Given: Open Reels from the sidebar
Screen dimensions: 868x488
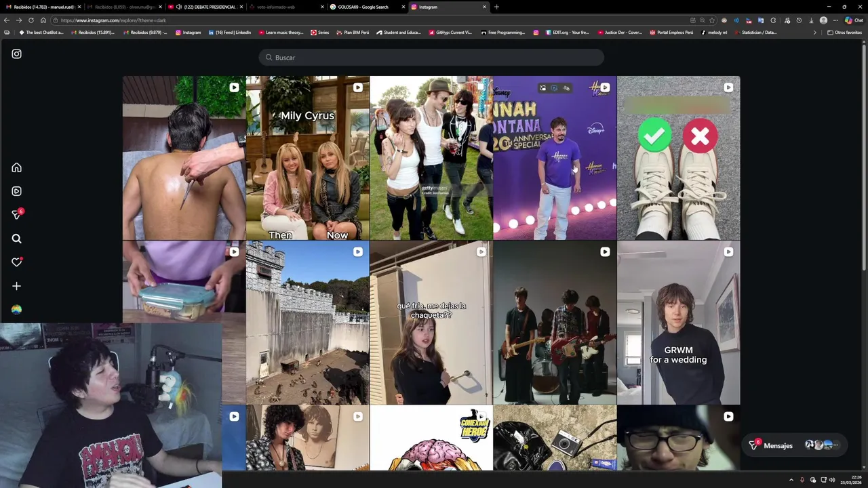Looking at the screenshot, I should click(16, 191).
